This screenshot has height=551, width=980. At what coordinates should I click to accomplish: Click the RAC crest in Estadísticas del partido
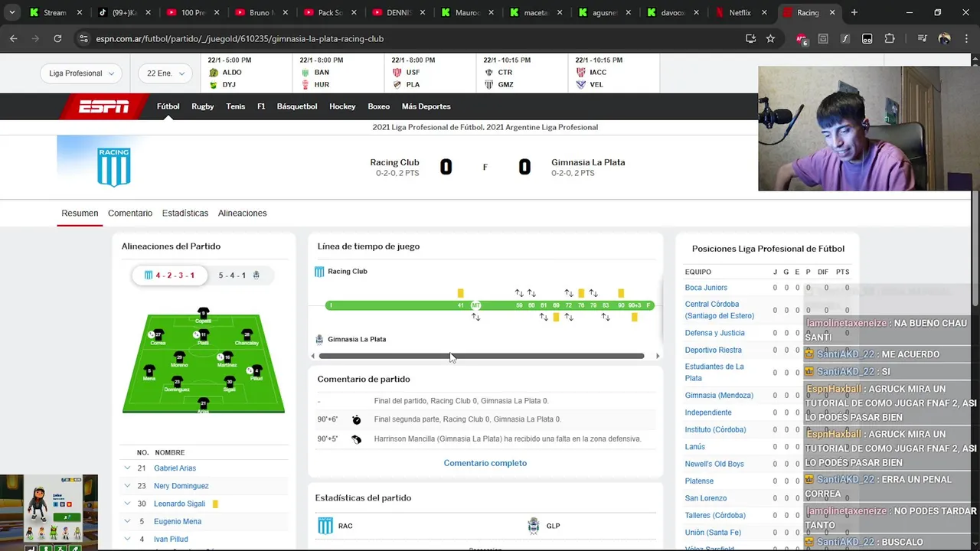[x=325, y=526]
